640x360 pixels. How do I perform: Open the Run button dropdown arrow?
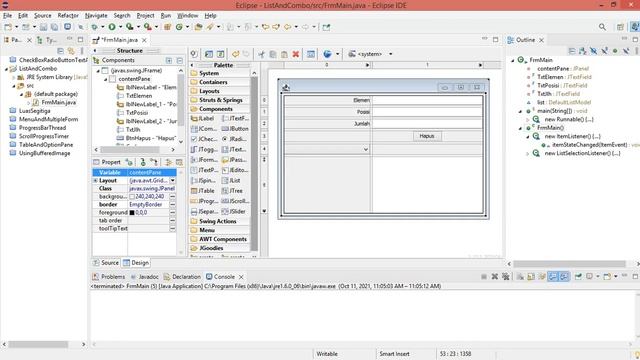(120, 27)
